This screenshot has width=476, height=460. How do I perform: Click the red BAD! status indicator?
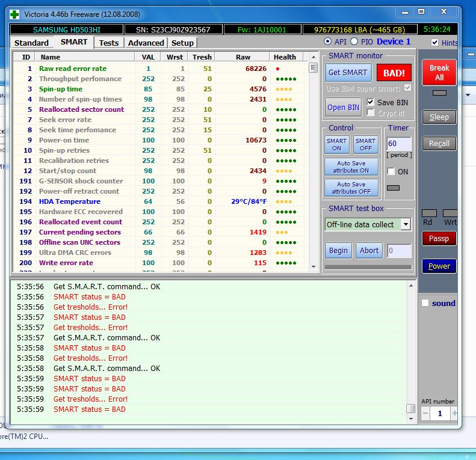point(394,73)
